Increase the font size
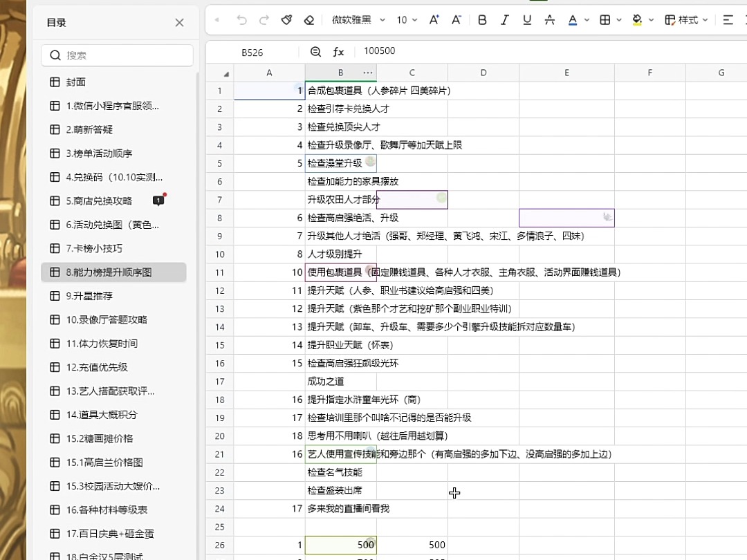This screenshot has width=747, height=560. 434,20
